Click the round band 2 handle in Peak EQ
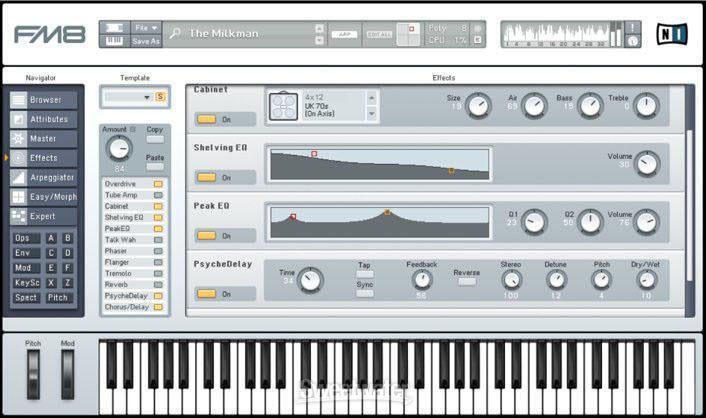The image size is (706, 418). pos(387,212)
